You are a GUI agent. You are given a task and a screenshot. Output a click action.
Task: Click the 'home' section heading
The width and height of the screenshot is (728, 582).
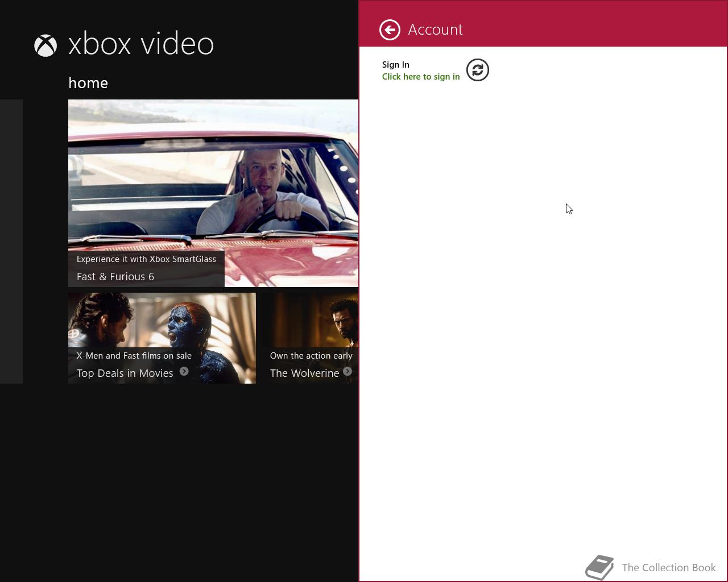88,83
